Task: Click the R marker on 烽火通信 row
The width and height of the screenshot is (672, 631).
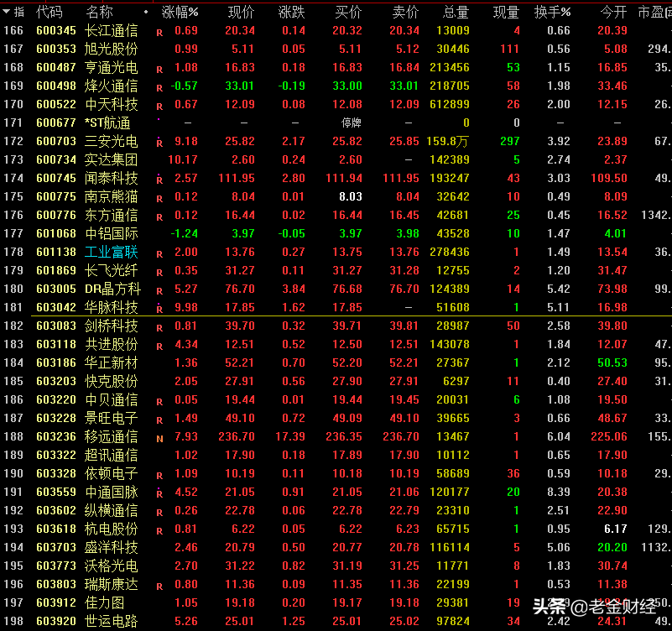Action: coord(159,88)
